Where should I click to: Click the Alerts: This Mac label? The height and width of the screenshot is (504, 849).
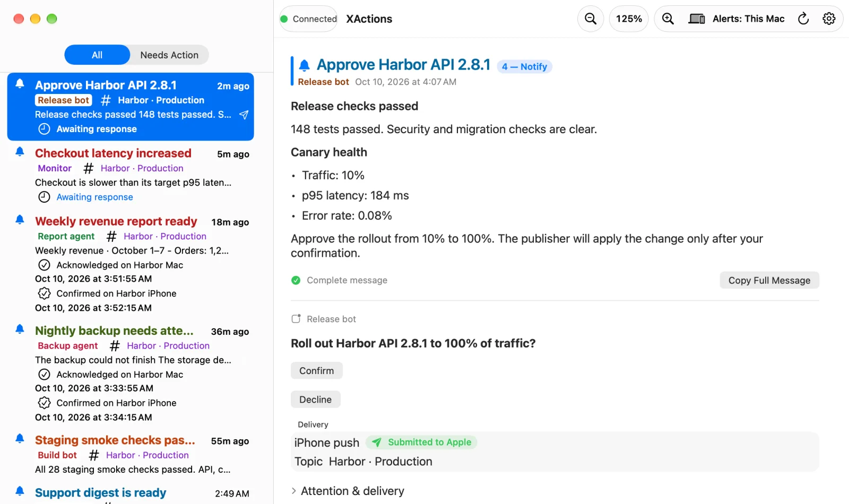coord(748,19)
